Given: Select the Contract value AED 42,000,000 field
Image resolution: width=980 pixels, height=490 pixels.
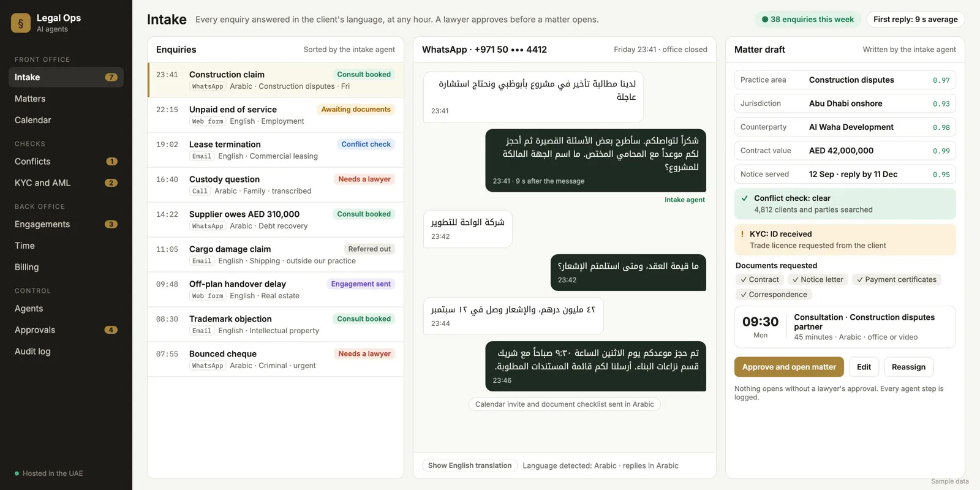Looking at the screenshot, I should [x=845, y=151].
